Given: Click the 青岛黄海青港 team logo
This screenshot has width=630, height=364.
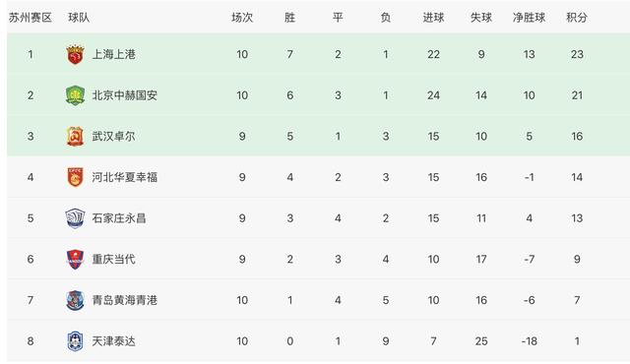Looking at the screenshot, I should click(75, 300).
